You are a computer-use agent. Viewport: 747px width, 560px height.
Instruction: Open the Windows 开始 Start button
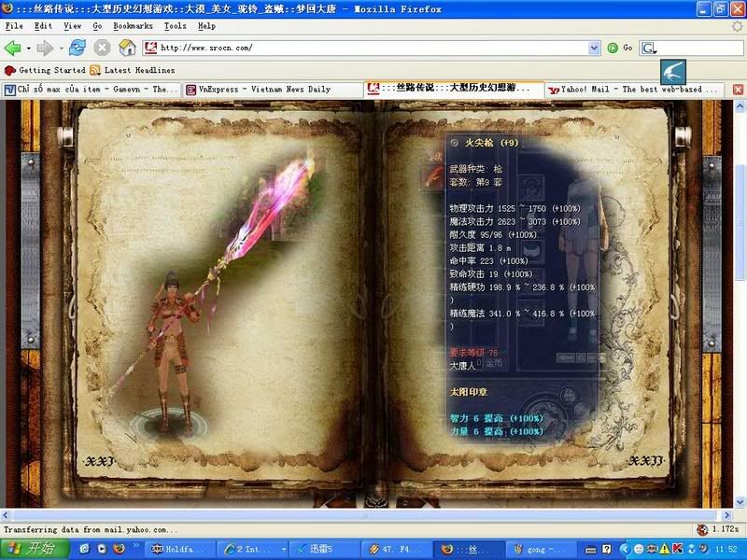[35, 549]
